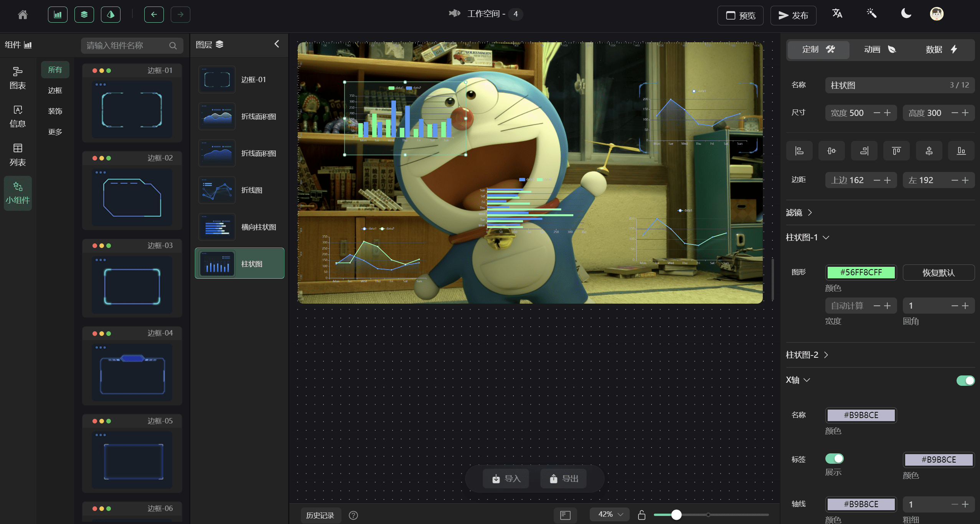Select the 横向柱状图 layer
This screenshot has height=524, width=980.
click(x=239, y=226)
